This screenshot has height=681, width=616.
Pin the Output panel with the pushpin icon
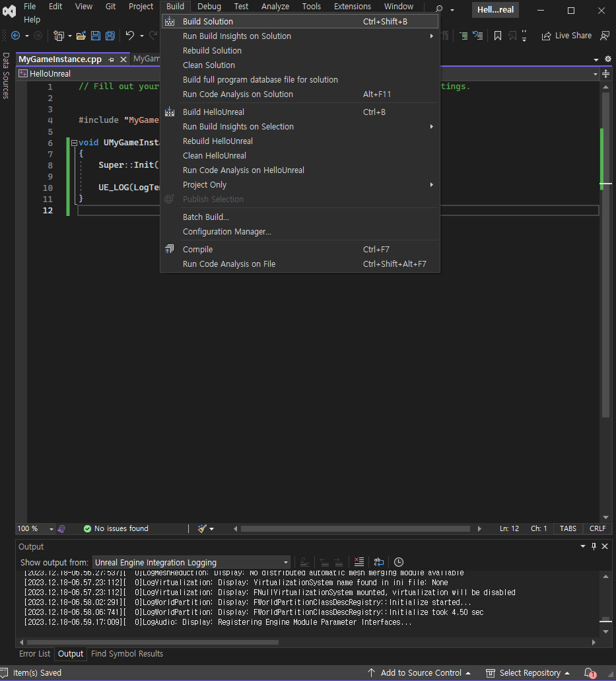click(594, 546)
